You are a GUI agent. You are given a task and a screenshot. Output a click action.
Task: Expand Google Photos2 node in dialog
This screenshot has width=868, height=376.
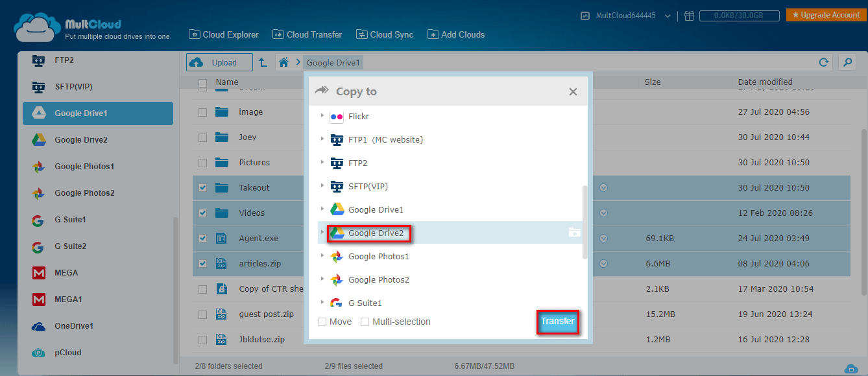pos(322,279)
